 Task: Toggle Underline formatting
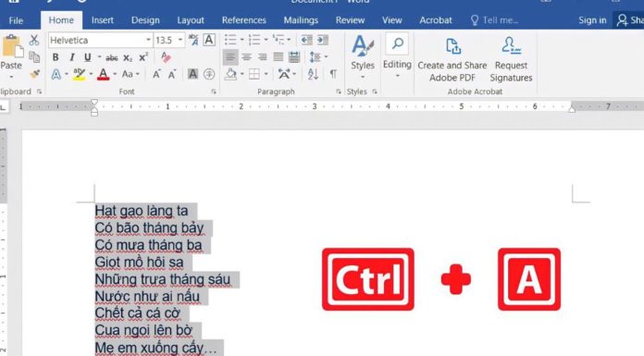coord(88,57)
